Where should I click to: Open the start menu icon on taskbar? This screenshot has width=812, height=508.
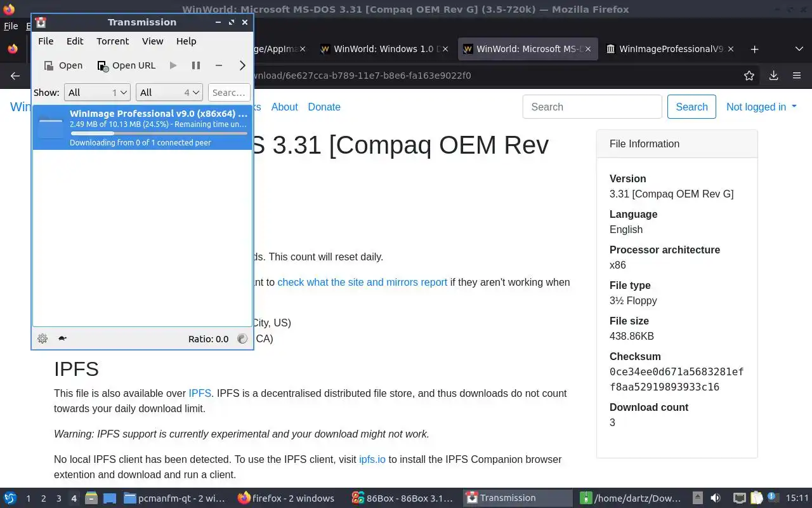[10, 498]
